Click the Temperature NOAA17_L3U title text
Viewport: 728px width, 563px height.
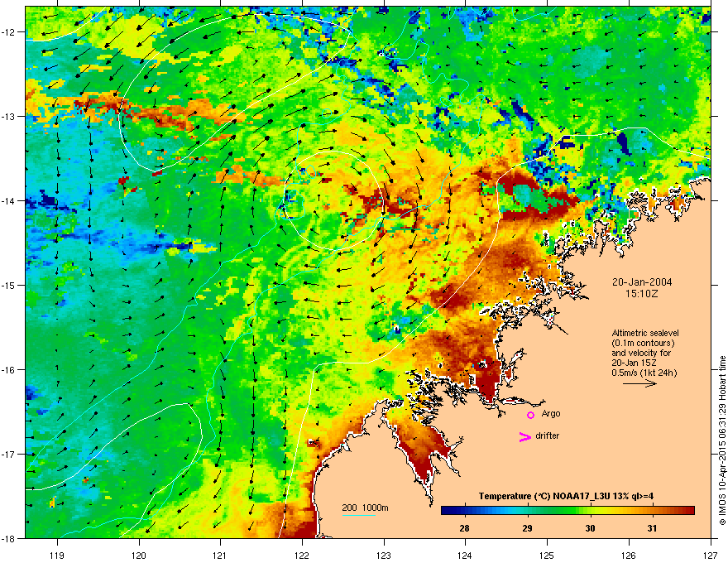pyautogui.click(x=566, y=496)
